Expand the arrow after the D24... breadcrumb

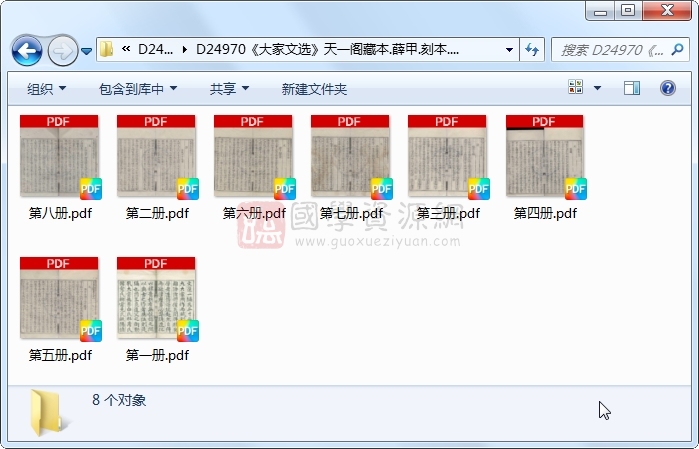[185, 49]
